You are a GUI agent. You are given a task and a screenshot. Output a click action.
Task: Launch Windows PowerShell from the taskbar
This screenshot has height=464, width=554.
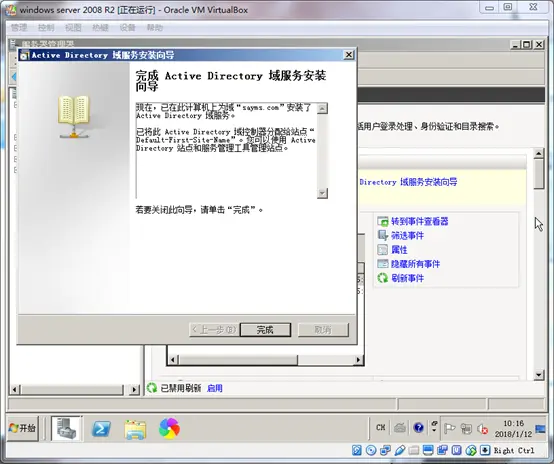101,429
